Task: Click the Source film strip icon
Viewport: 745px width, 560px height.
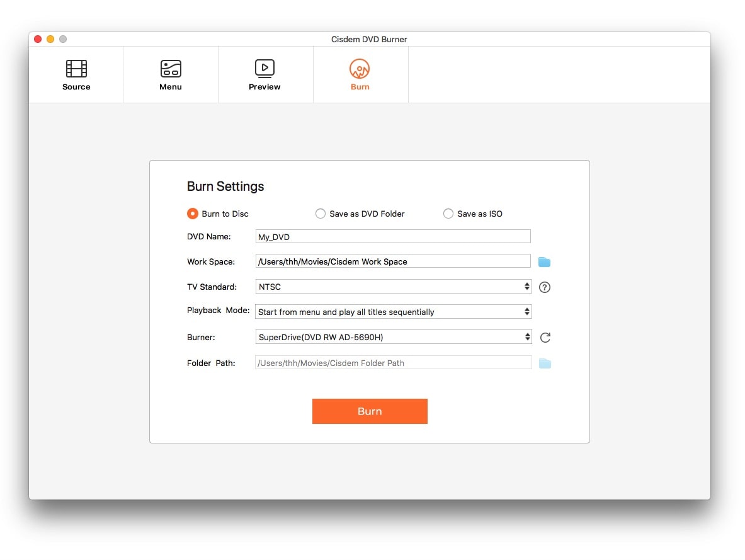Action: click(x=76, y=69)
